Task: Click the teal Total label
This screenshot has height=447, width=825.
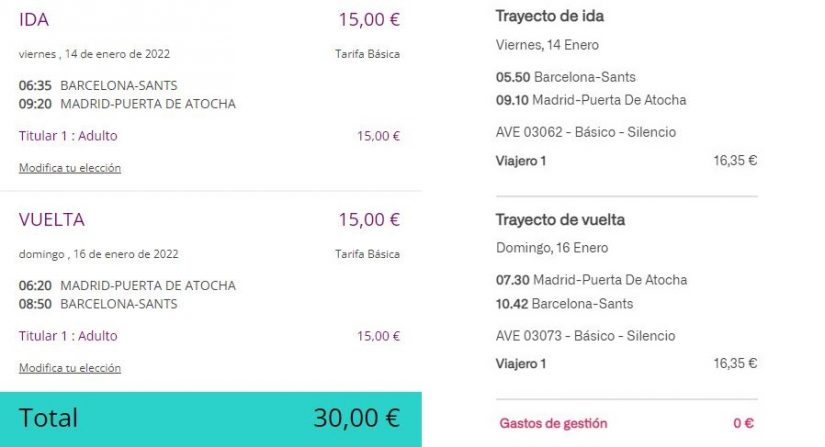Action: pos(49,418)
